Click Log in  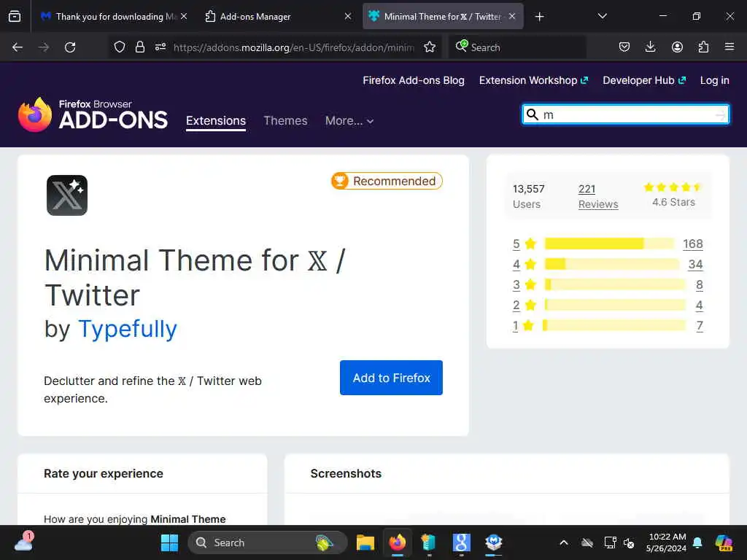[x=715, y=80]
